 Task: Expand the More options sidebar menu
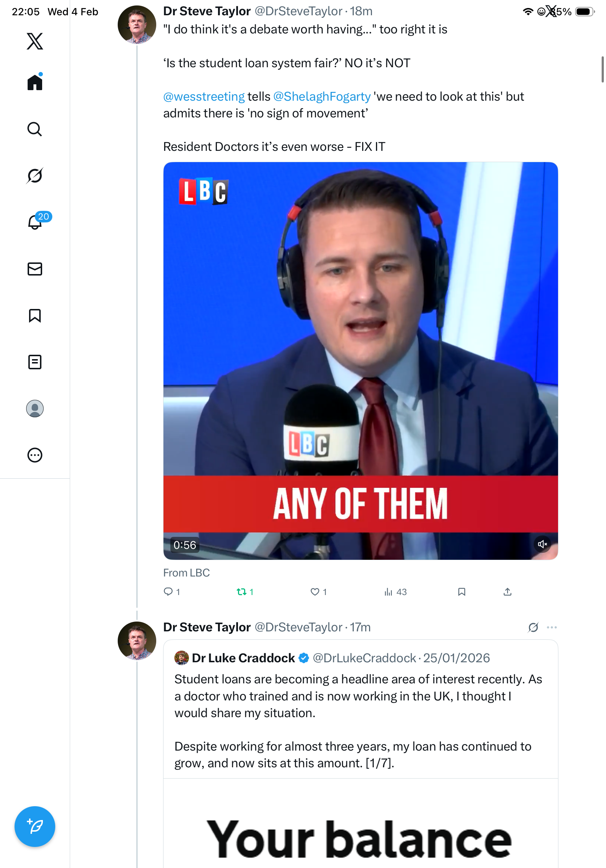(x=35, y=455)
